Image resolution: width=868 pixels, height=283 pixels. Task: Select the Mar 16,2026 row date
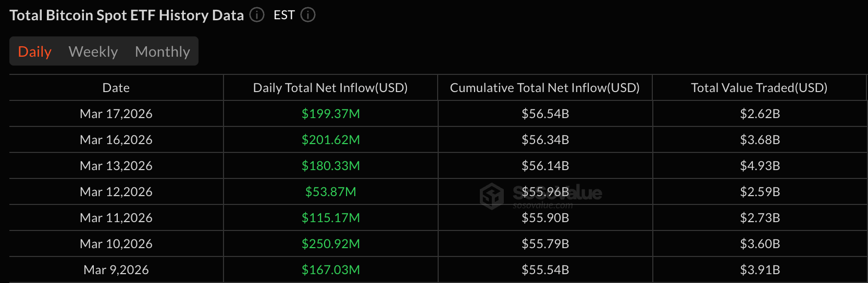click(x=116, y=140)
